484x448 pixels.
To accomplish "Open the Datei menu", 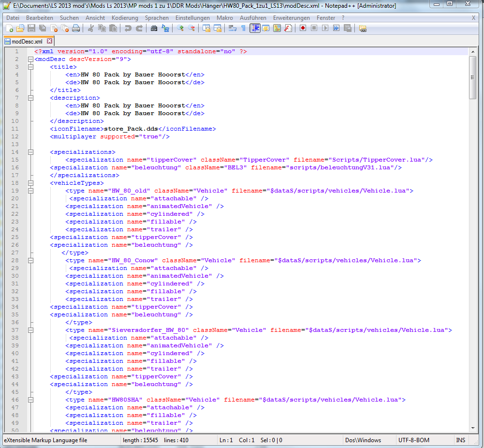I will coord(13,18).
